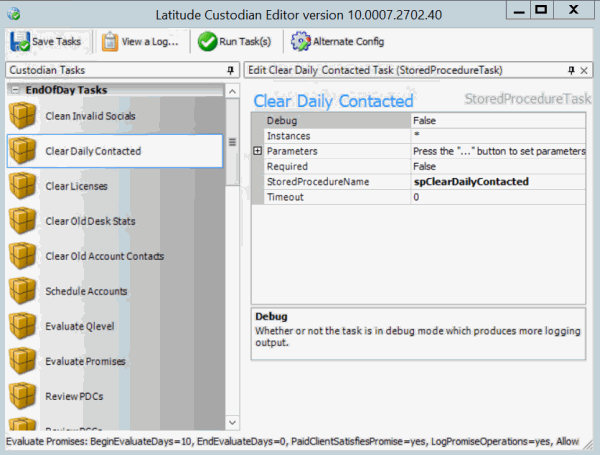Click the Parameters value field

point(498,151)
